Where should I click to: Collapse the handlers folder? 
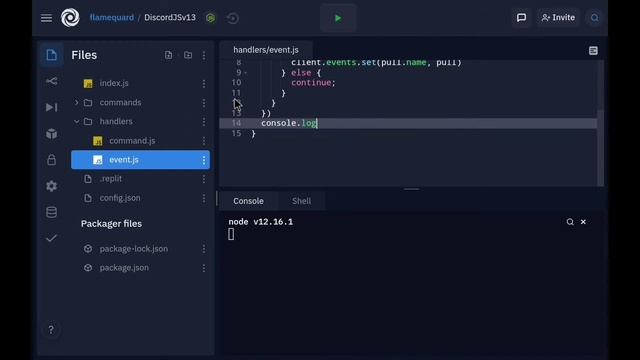point(76,122)
